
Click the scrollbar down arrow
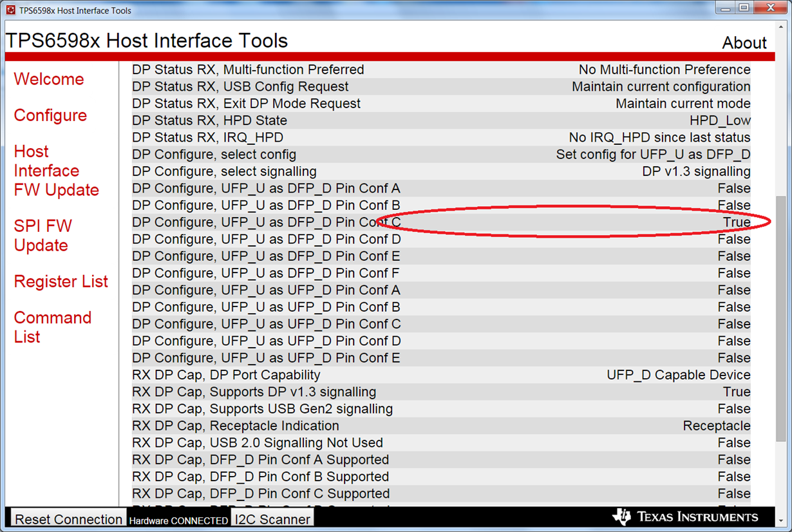pyautogui.click(x=782, y=520)
